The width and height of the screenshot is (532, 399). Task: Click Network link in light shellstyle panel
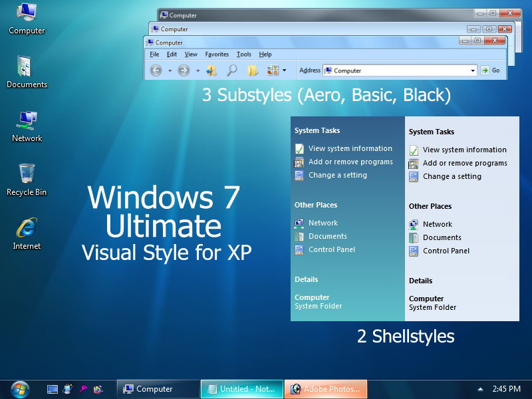click(x=438, y=224)
